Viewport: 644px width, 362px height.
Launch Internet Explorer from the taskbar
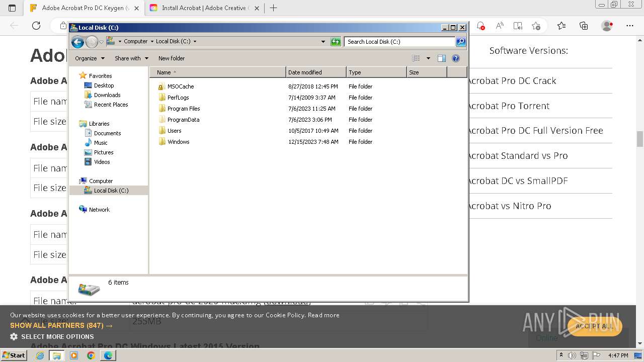pos(40,355)
